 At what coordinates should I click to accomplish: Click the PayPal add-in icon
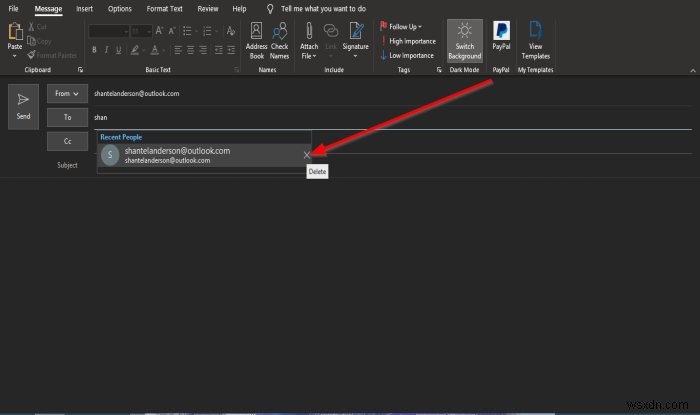point(501,34)
